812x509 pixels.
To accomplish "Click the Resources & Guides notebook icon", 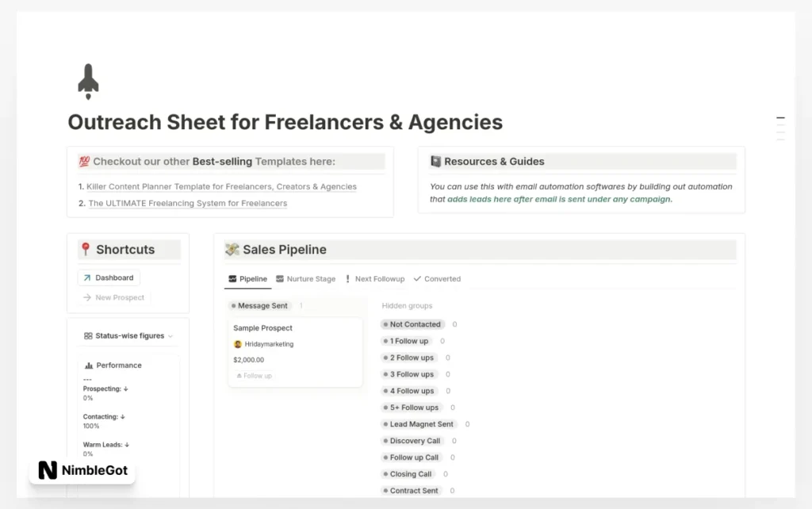I will (435, 162).
